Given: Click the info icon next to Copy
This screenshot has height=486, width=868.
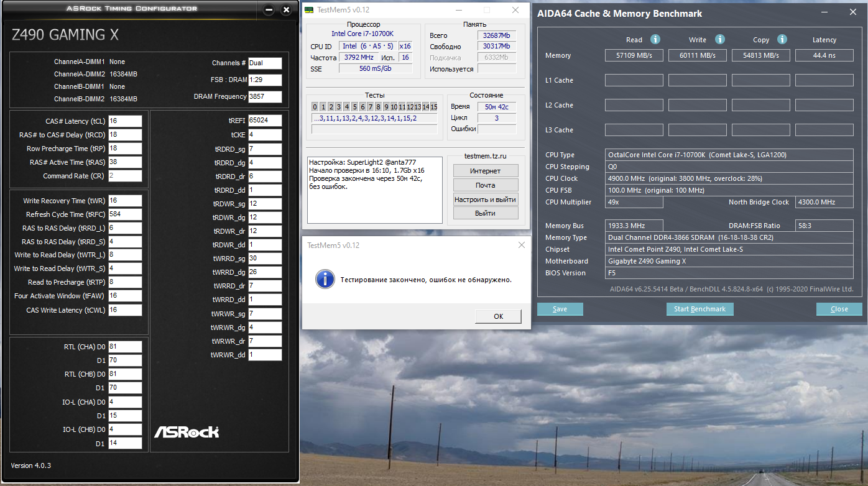Looking at the screenshot, I should point(782,39).
